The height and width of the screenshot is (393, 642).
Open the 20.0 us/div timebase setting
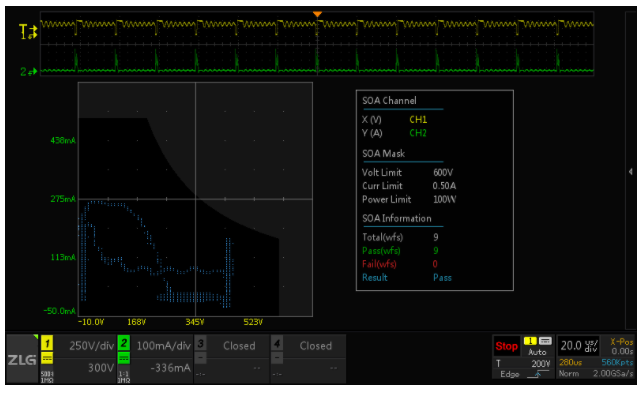coord(579,346)
